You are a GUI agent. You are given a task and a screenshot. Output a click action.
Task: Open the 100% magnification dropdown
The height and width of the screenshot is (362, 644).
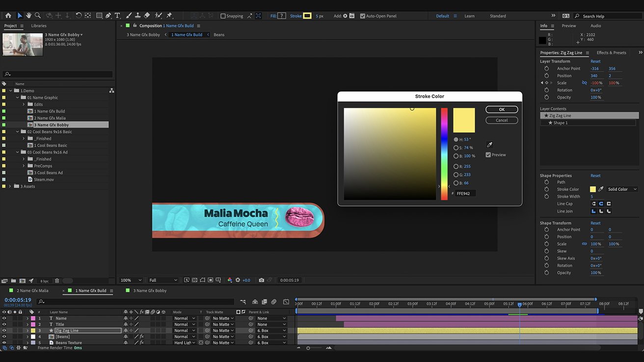pos(132,280)
